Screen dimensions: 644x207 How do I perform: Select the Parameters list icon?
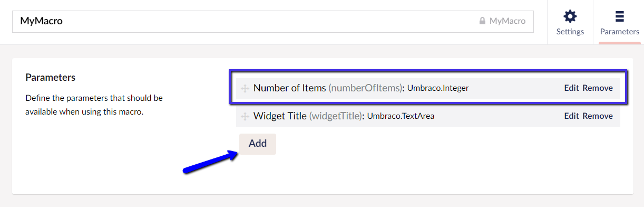[620, 16]
